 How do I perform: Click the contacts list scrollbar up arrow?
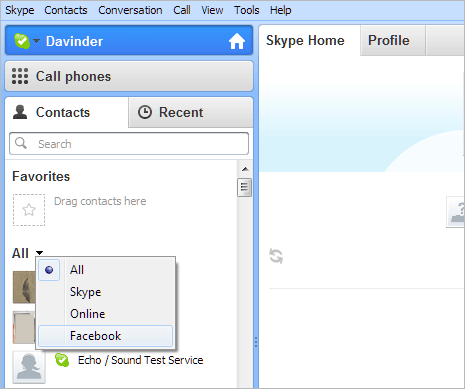[x=245, y=169]
